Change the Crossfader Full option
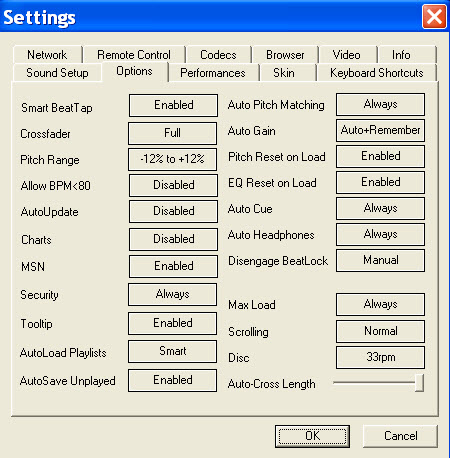Viewport: 450px width, 458px height. 173,133
